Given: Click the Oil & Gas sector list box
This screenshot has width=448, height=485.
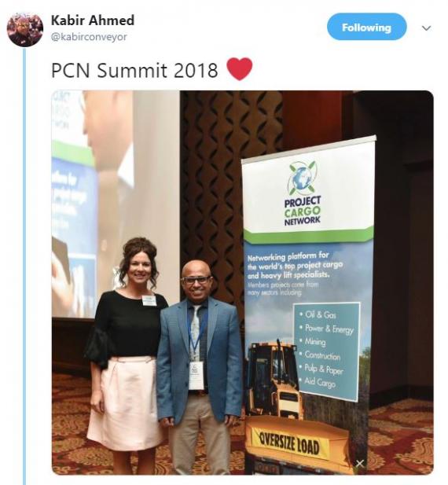Looking at the screenshot, I should [x=326, y=351].
